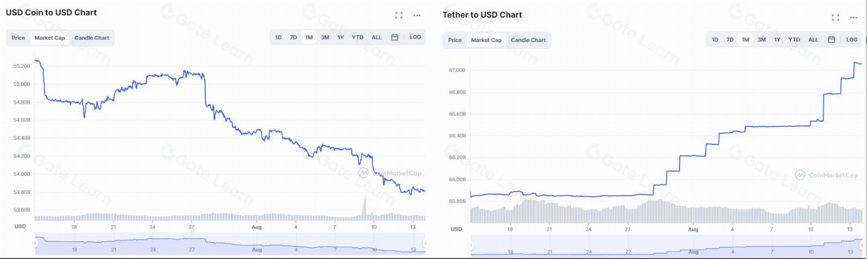Switch Tether chart to Candle Chart
Viewport: 868px width, 259px height.
coord(528,40)
